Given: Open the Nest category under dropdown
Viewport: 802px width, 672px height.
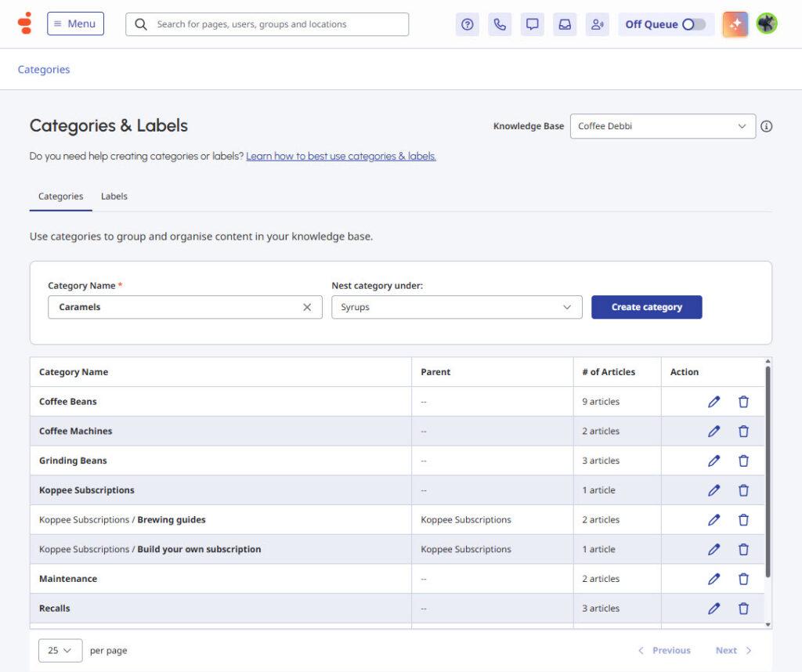Looking at the screenshot, I should click(x=457, y=307).
